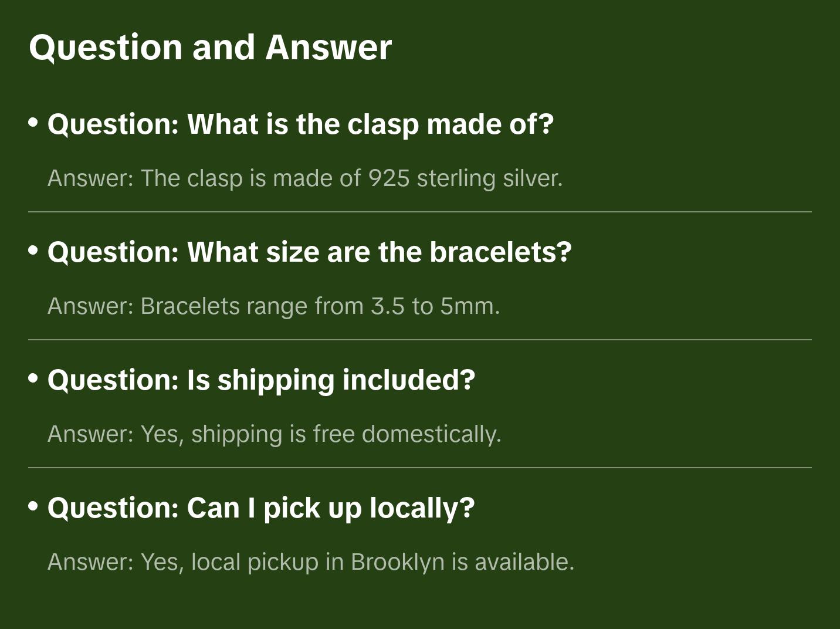Click question about bracelet size
The image size is (840, 629).
point(309,252)
